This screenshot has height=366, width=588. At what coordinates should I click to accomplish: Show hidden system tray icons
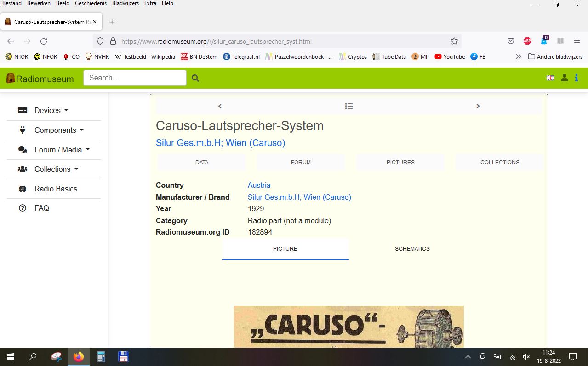tap(468, 357)
